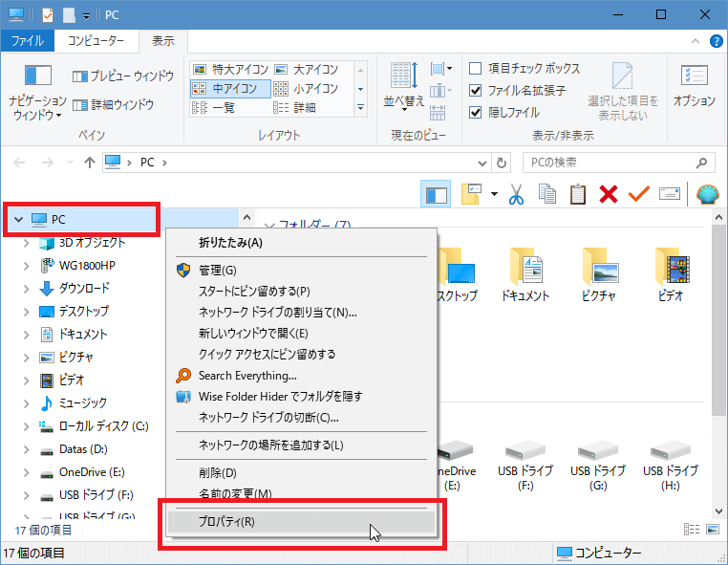The width and height of the screenshot is (728, 565).
Task: Enable 項目チェック ボックス checkbox
Action: tap(476, 69)
